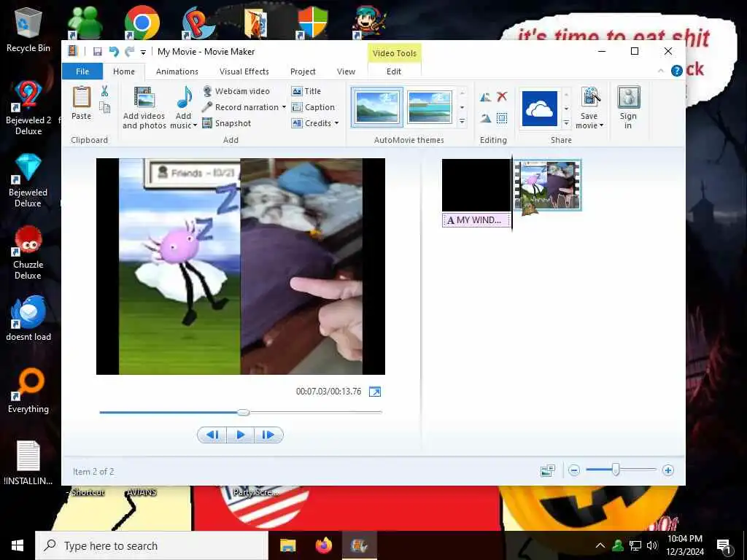The image size is (747, 560).
Task: Share the movie to OneDrive
Action: pos(540,109)
